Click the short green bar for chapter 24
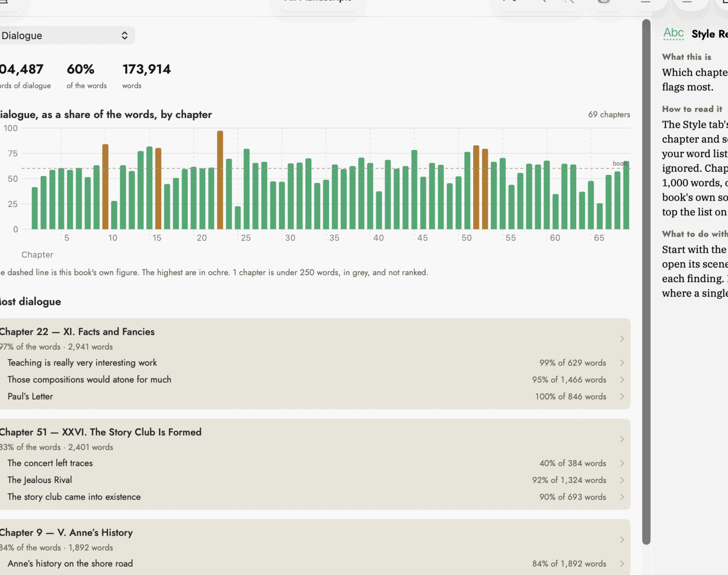Image resolution: width=728 pixels, height=575 pixels. click(238, 218)
